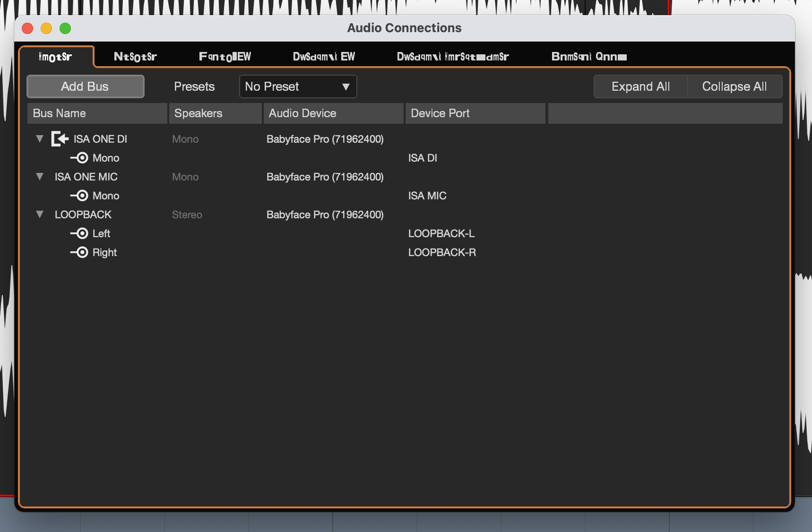The height and width of the screenshot is (532, 812).
Task: Click Expand All
Action: coord(640,86)
